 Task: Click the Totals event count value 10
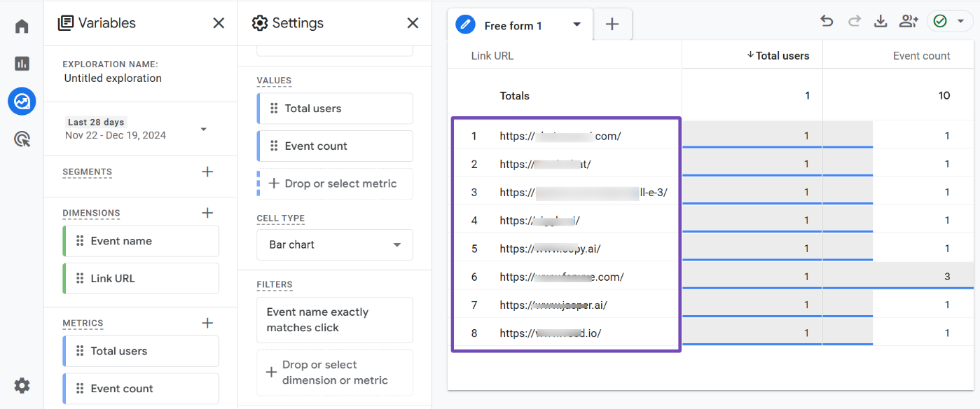click(944, 96)
